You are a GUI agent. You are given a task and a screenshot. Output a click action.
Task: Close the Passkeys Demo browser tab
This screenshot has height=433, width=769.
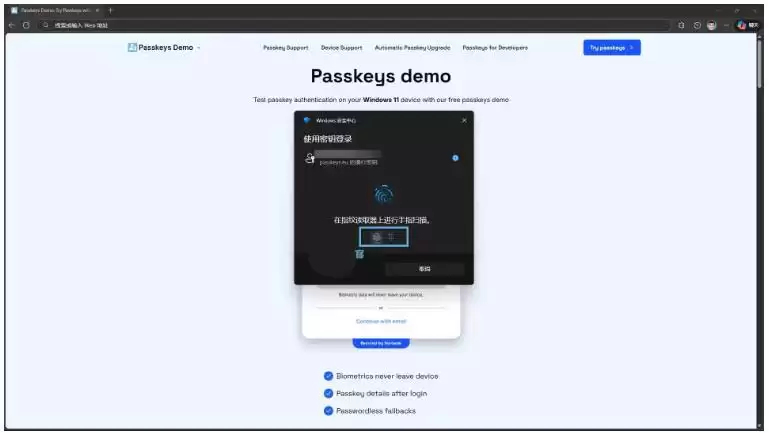tap(97, 10)
